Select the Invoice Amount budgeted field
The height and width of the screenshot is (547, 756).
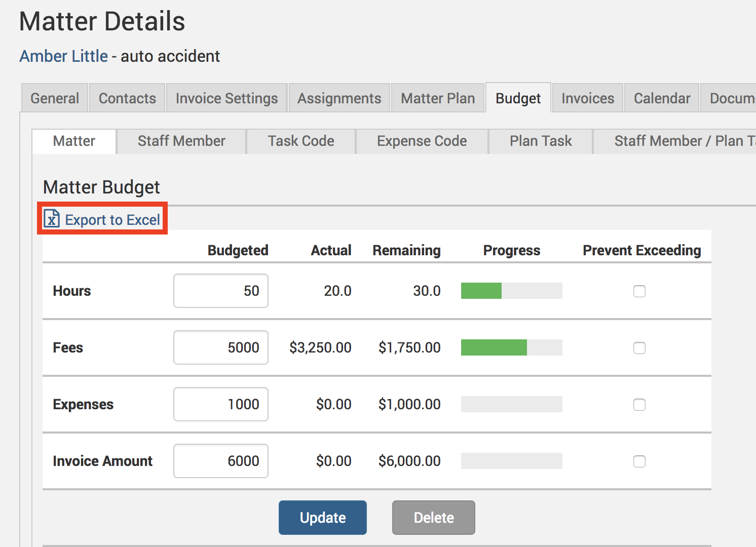pyautogui.click(x=221, y=461)
